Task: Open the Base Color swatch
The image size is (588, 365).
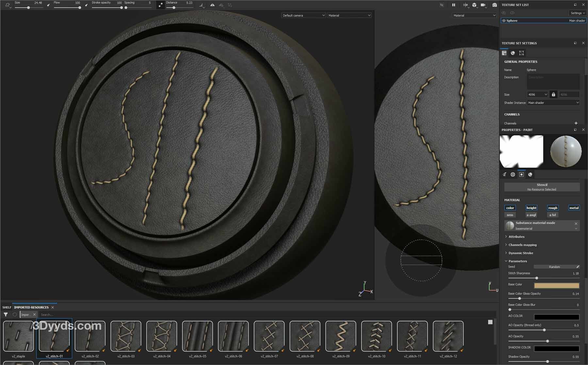Action: (x=557, y=285)
